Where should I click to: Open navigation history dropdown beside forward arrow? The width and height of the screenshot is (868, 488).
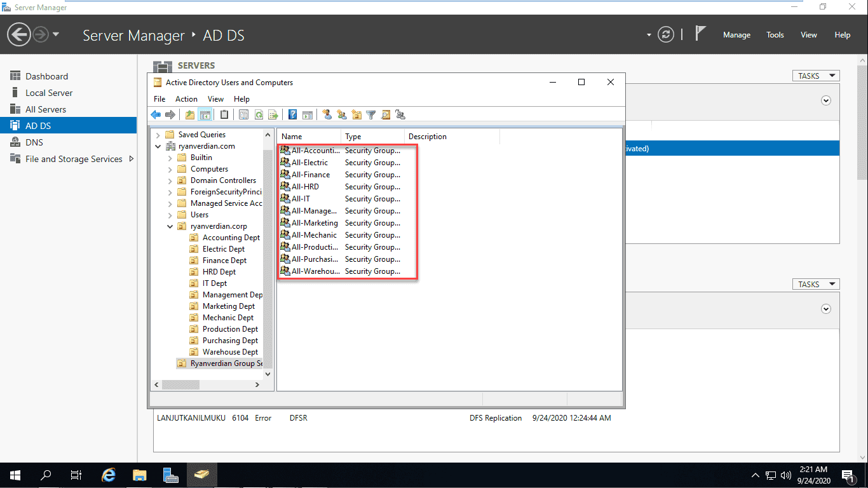(x=56, y=34)
